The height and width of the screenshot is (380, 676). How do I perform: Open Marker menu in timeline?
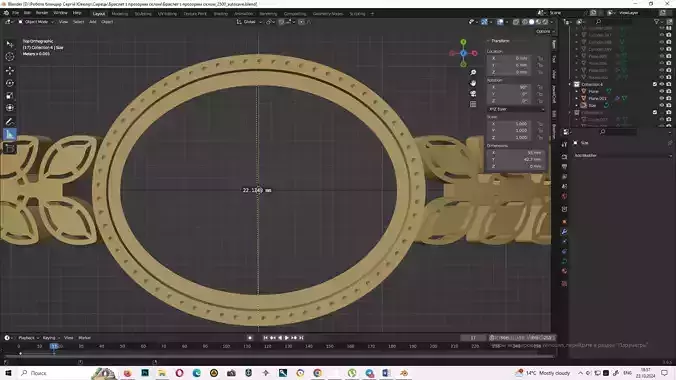(x=84, y=338)
